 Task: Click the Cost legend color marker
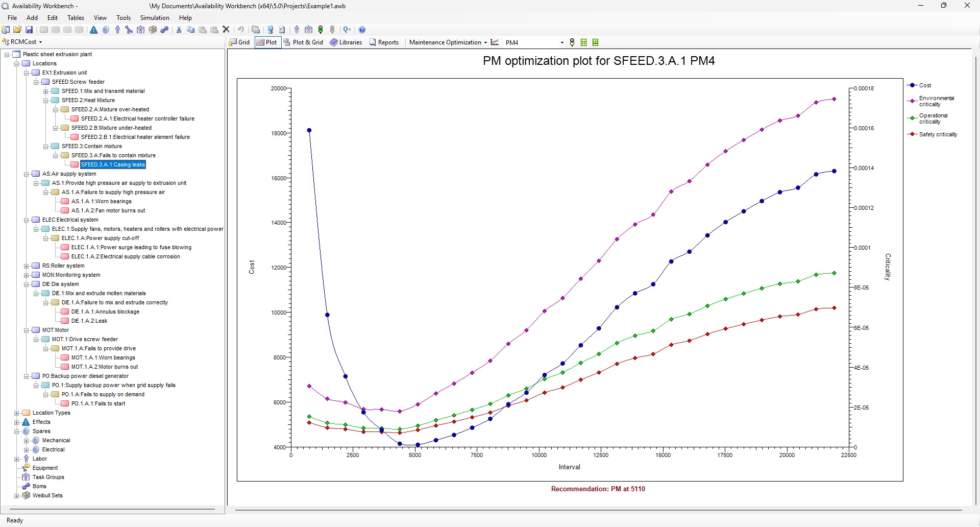[x=912, y=85]
